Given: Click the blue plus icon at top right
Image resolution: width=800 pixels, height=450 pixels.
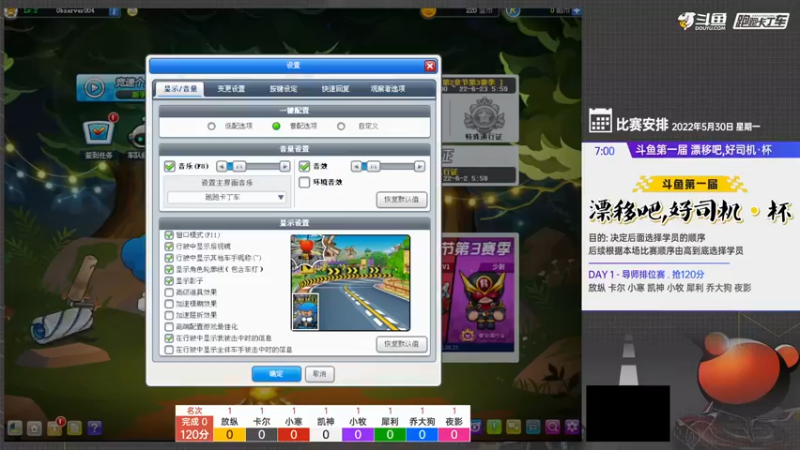Looking at the screenshot, I should (x=577, y=11).
